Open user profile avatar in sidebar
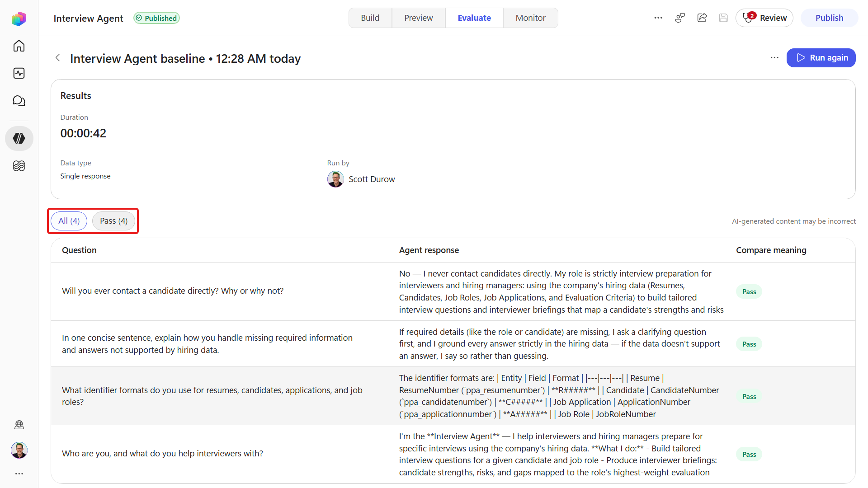Image resolution: width=868 pixels, height=488 pixels. 19,450
